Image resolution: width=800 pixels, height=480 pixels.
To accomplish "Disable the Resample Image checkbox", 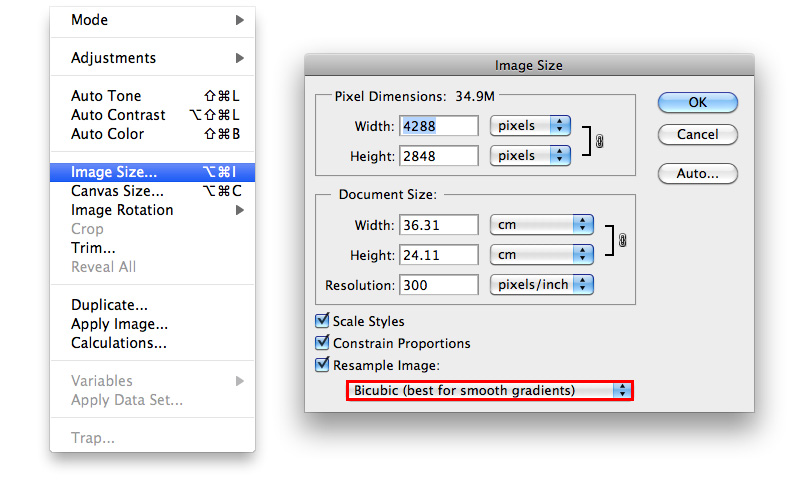I will [322, 365].
